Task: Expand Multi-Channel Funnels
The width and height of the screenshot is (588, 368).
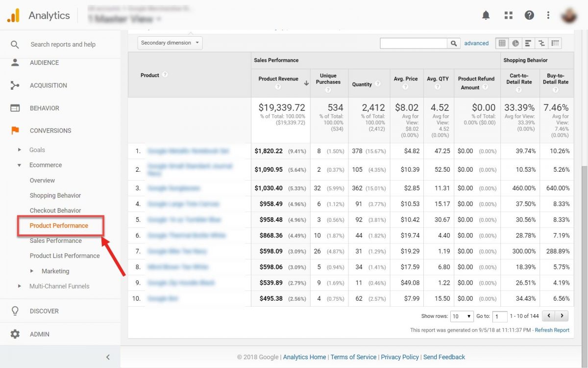Action: pyautogui.click(x=20, y=286)
